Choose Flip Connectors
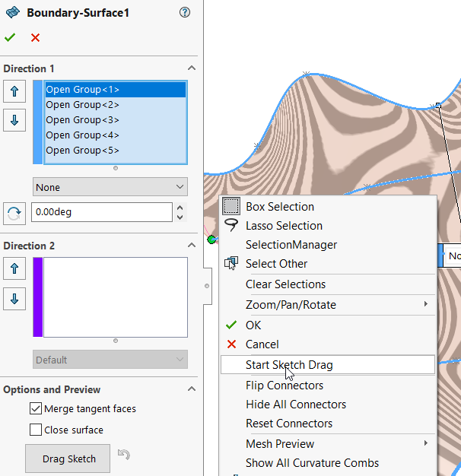 tap(328, 386)
